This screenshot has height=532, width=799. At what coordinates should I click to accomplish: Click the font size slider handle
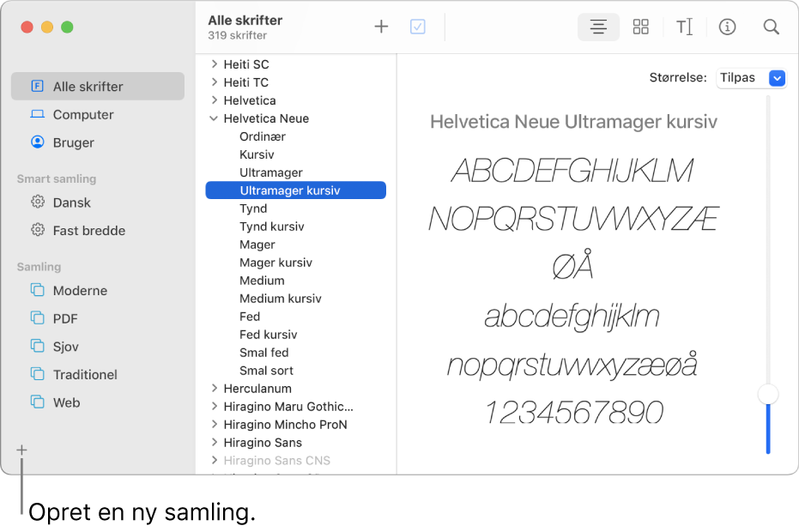point(768,395)
